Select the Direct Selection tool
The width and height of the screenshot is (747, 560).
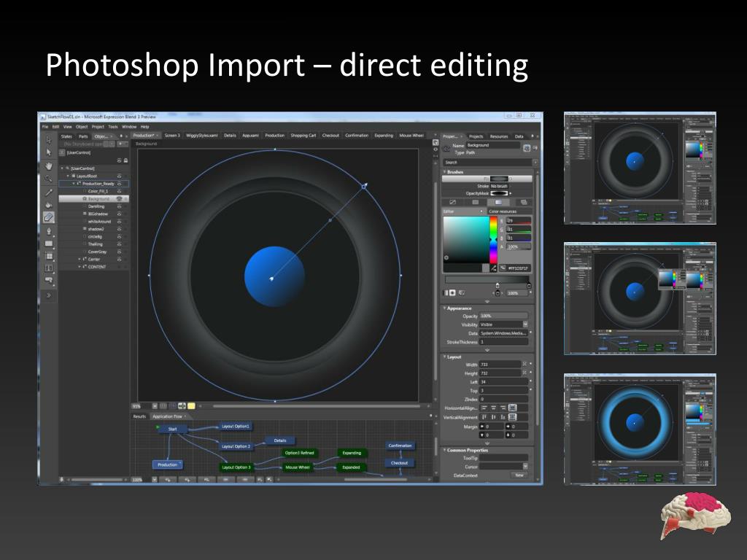[49, 152]
